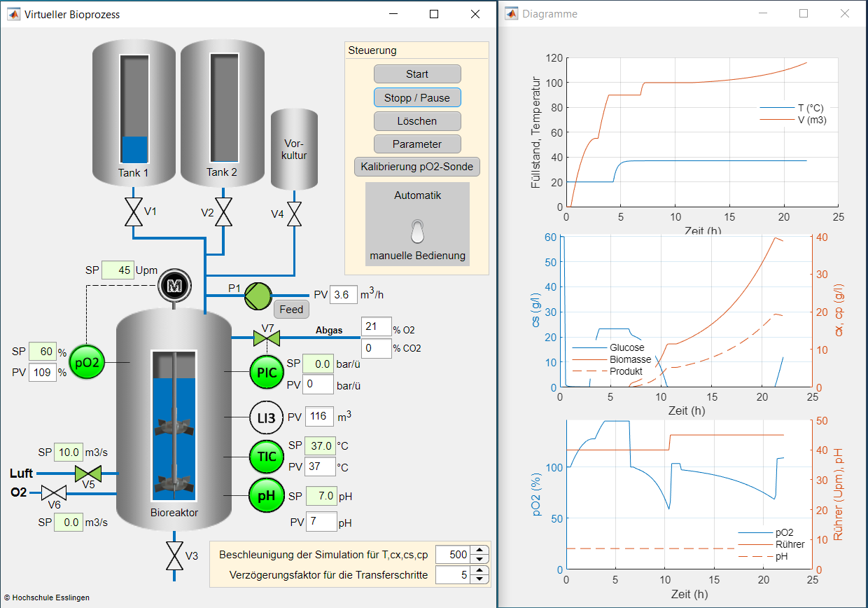Click the O2 SP field showing 0.0

(x=69, y=523)
